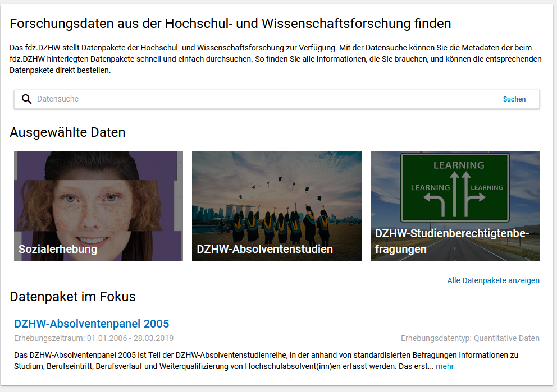Click the Forschungsdaten aus der Hochschul- heading
This screenshot has width=557, height=392.
[230, 24]
